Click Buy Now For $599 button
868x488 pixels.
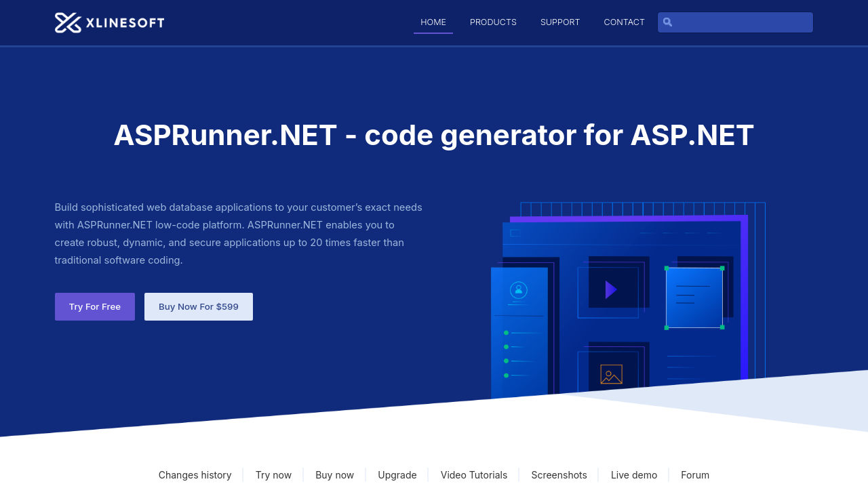[x=199, y=306]
